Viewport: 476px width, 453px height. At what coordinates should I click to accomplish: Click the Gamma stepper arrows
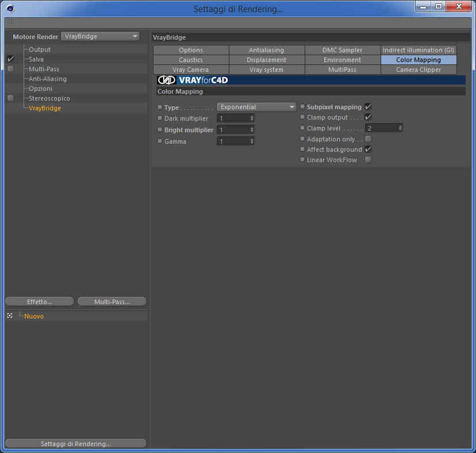(x=252, y=141)
